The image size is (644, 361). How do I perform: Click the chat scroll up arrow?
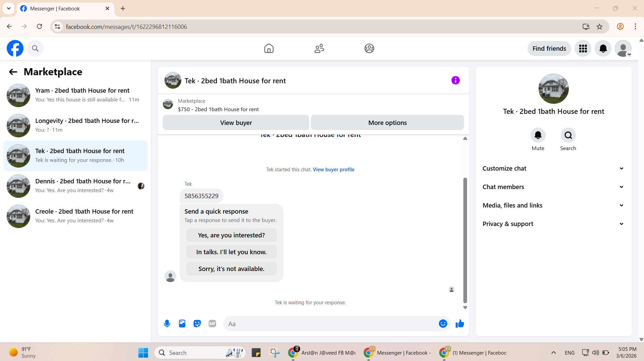click(x=465, y=138)
